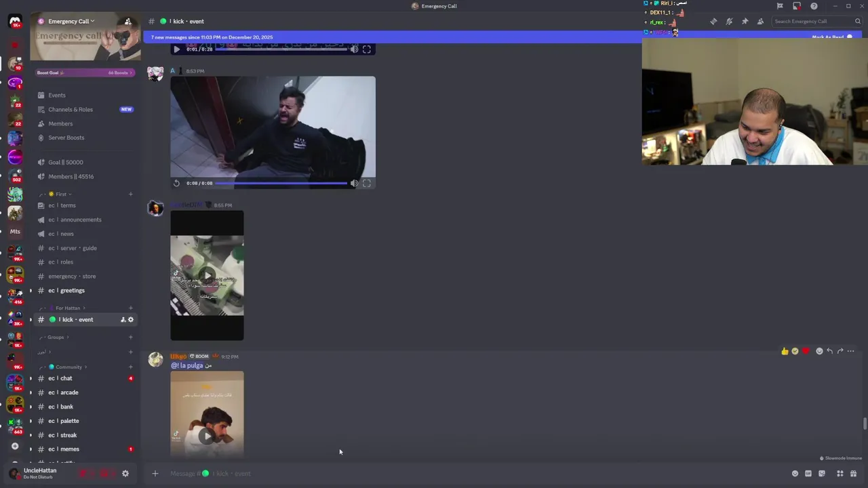Reply to the hovered message
Image resolution: width=868 pixels, height=488 pixels.
[829, 351]
